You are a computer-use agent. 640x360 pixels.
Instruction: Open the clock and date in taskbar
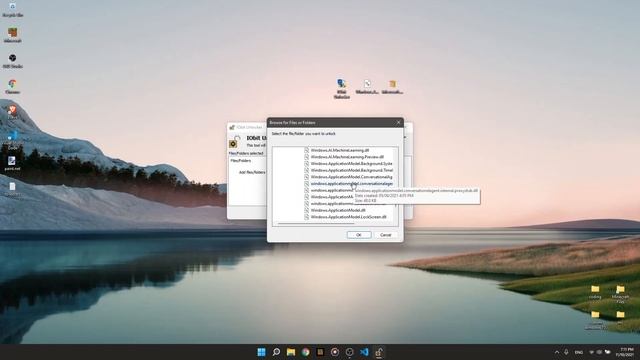click(625, 352)
